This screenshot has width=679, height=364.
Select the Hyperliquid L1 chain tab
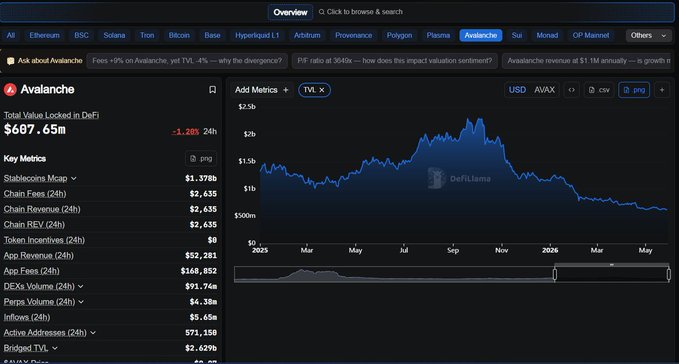(257, 35)
